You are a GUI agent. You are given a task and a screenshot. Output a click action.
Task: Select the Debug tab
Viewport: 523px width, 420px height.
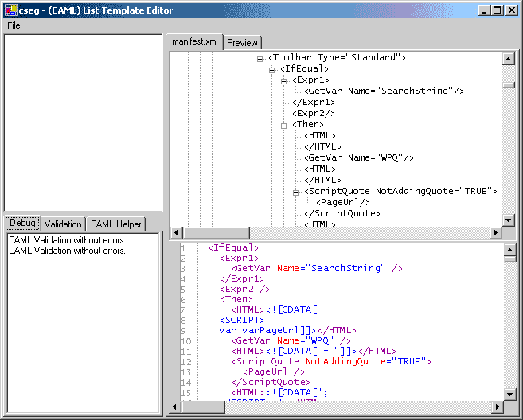[22, 223]
